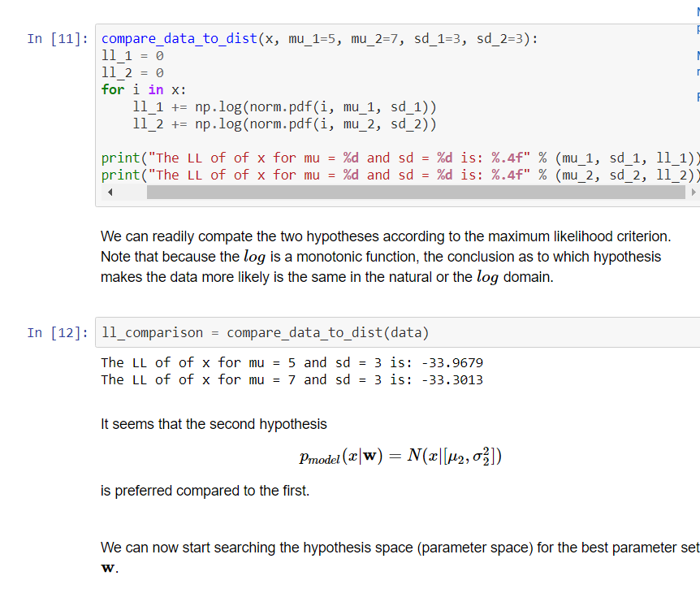
Task: Click the right scroll arrow below cell 11
Action: tap(694, 193)
